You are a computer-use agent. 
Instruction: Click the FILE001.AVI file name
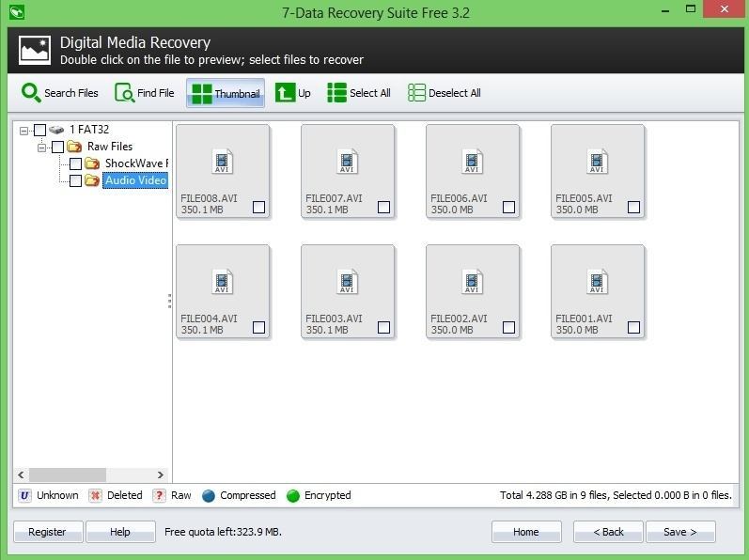(584, 319)
